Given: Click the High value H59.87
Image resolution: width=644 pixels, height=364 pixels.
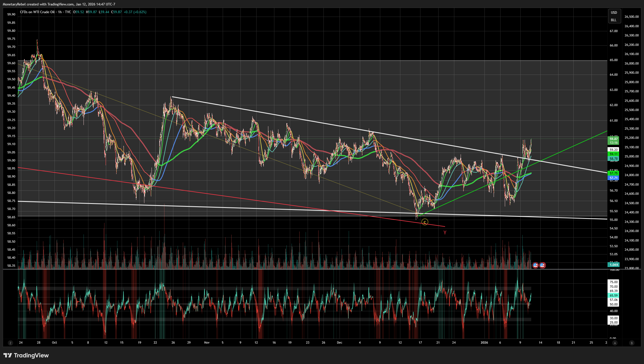Looking at the screenshot, I should tap(92, 12).
